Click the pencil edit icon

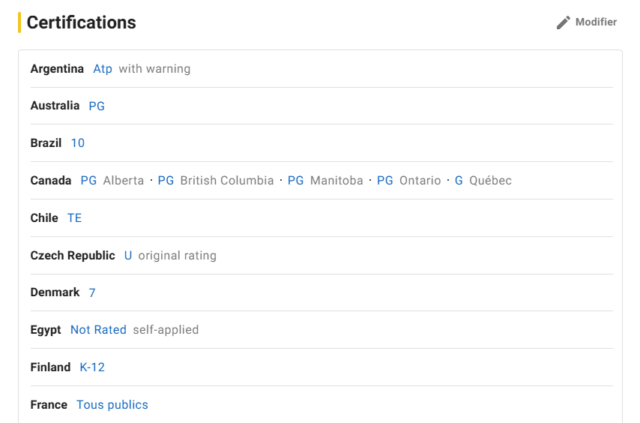coord(563,22)
